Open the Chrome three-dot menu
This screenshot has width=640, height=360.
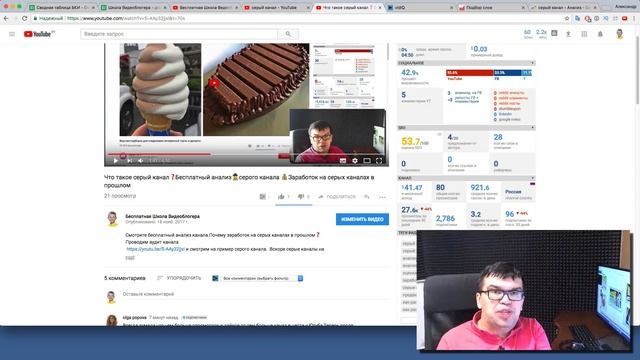(634, 18)
